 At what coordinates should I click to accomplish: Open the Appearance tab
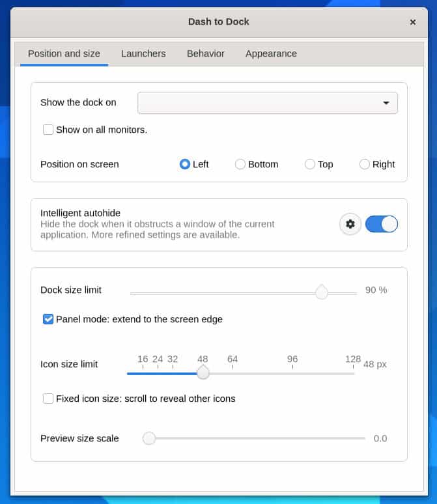[x=271, y=53]
